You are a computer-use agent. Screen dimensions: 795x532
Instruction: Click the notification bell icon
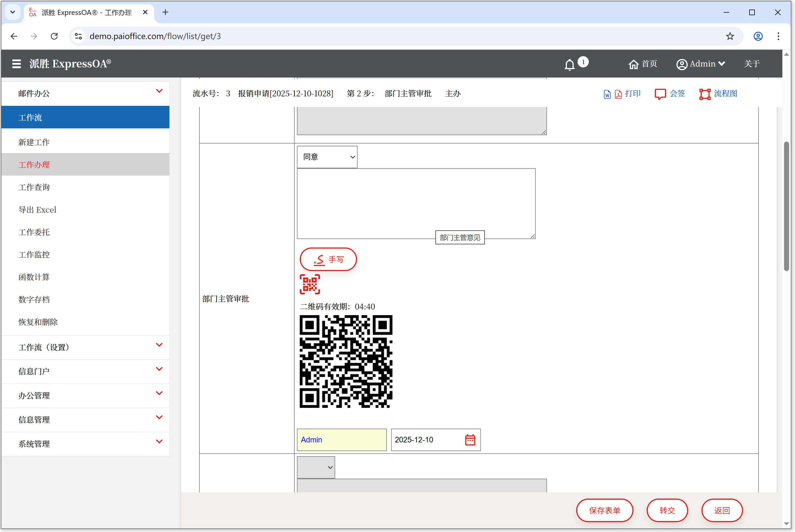(x=569, y=64)
